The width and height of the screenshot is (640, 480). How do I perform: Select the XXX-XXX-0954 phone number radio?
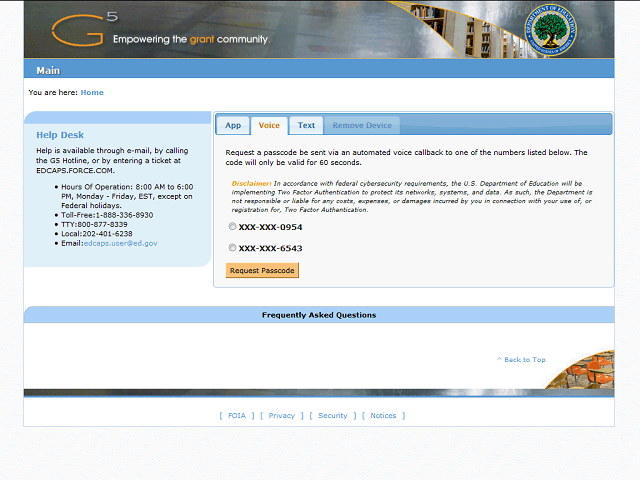tap(232, 227)
